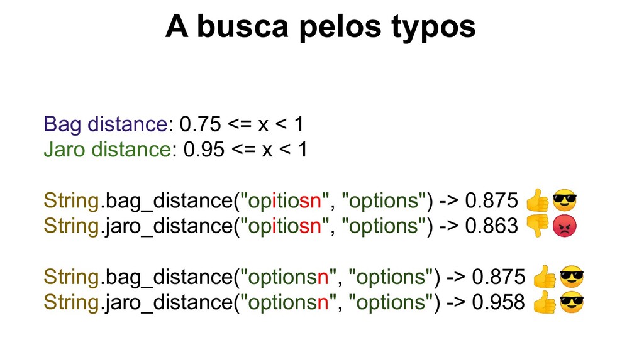
Task: Click the sunglasses emoji on optionsn bag_distance line
Action: (x=572, y=277)
